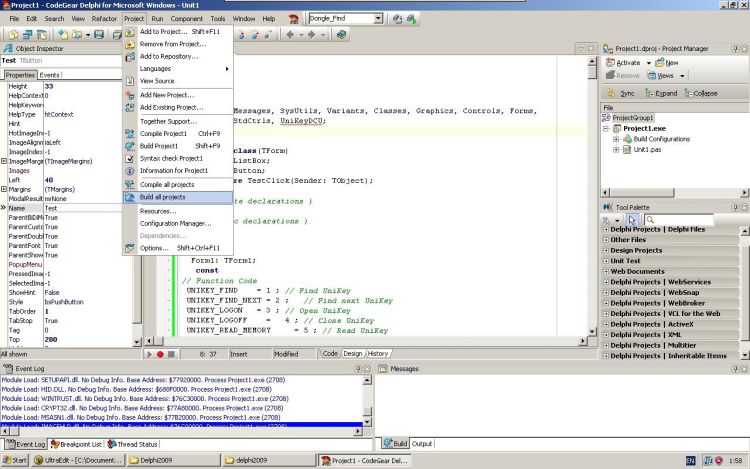Screen dimensions: 750x469
Task: Click the Name property value field
Action: tap(83, 208)
